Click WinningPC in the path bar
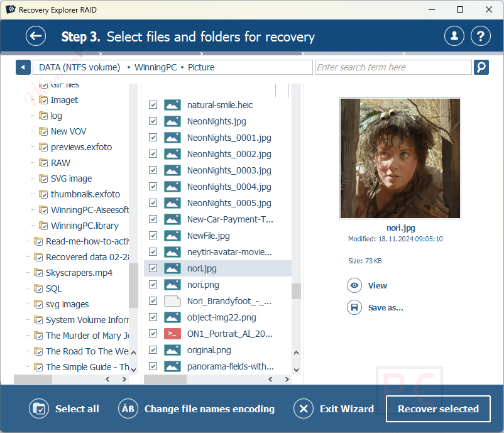The width and height of the screenshot is (504, 433). 156,67
